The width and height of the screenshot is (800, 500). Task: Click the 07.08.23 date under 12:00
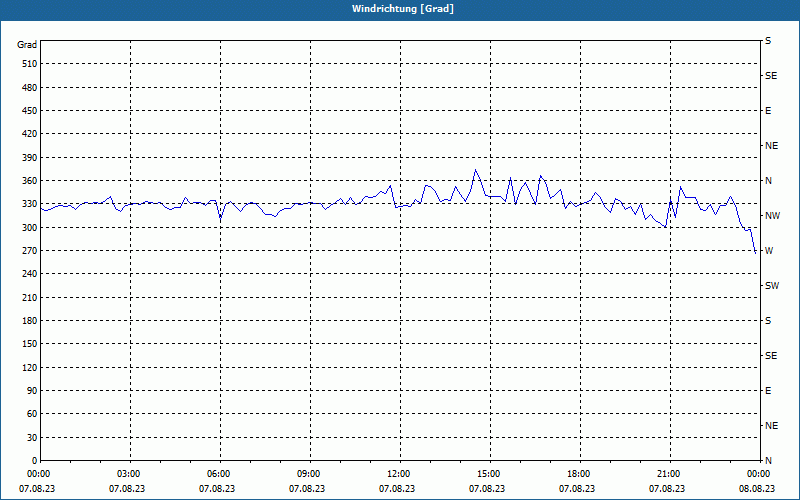pyautogui.click(x=397, y=489)
